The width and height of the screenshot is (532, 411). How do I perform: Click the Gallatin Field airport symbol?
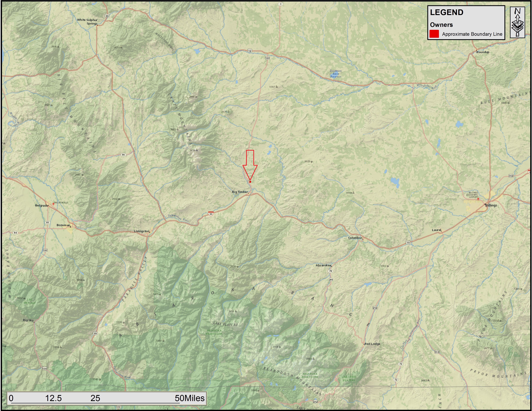tap(53, 204)
